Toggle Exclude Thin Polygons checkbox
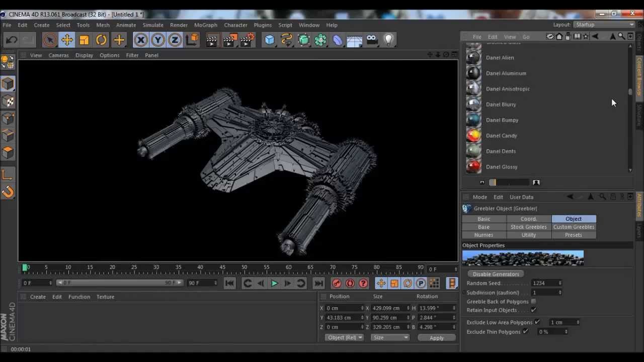 (x=525, y=332)
